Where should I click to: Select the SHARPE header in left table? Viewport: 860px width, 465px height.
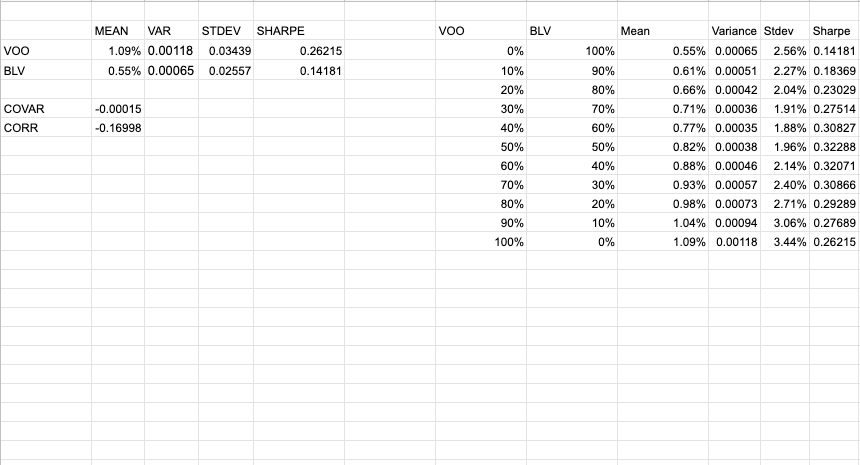pyautogui.click(x=280, y=32)
